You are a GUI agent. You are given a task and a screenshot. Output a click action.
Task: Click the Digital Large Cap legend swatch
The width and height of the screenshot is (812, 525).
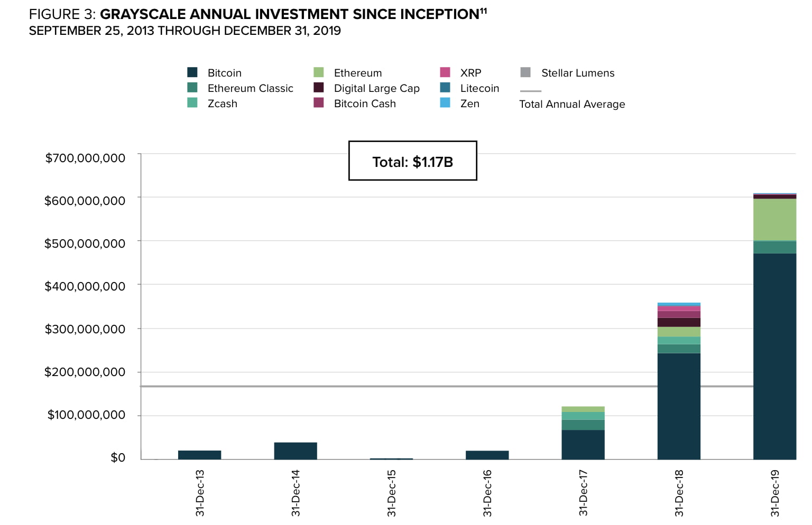(319, 88)
